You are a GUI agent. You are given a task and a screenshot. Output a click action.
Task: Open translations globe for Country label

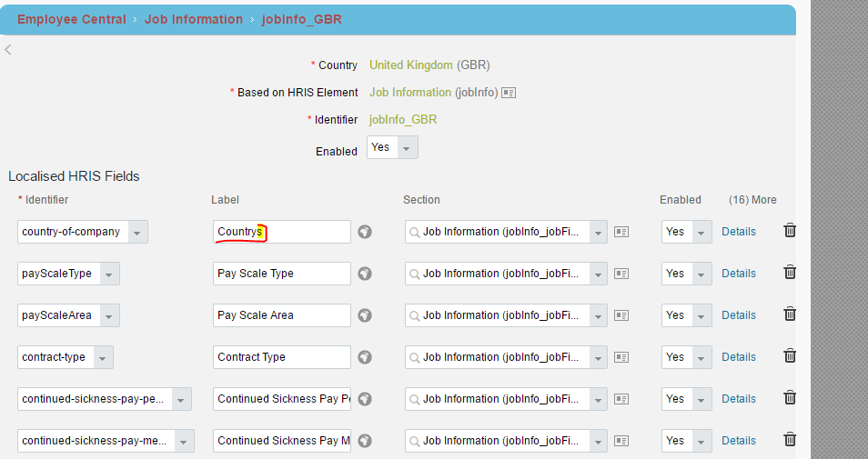pos(365,232)
